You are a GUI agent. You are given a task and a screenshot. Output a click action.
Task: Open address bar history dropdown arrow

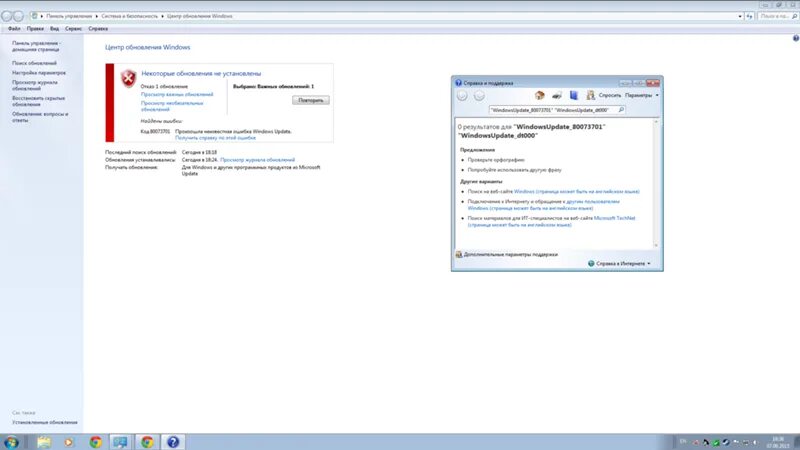click(740, 16)
